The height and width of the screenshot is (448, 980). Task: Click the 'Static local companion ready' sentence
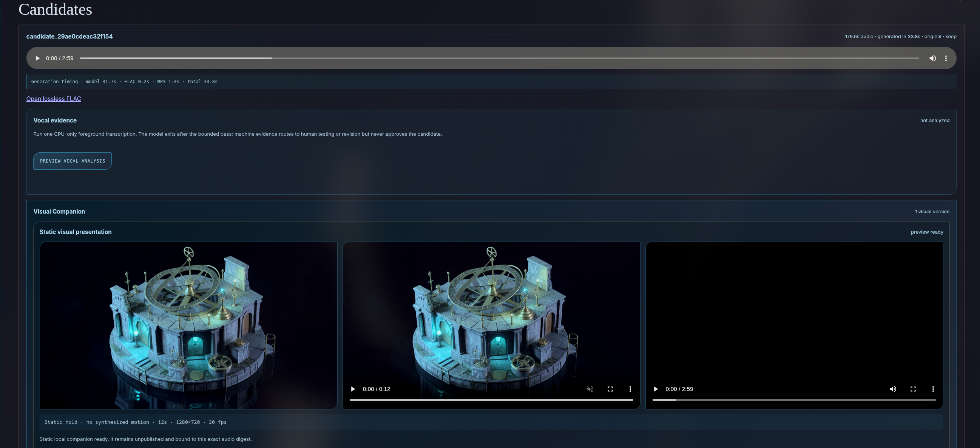point(145,439)
